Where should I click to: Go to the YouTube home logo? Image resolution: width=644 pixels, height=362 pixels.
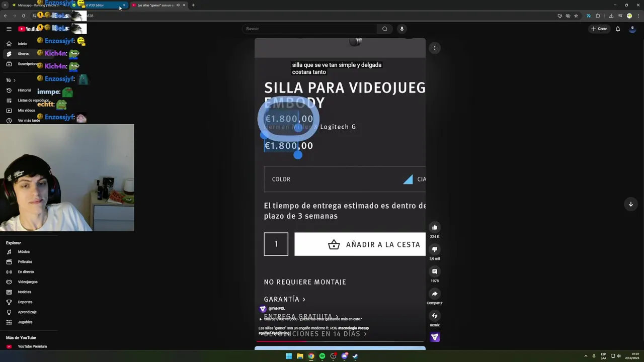30,29
